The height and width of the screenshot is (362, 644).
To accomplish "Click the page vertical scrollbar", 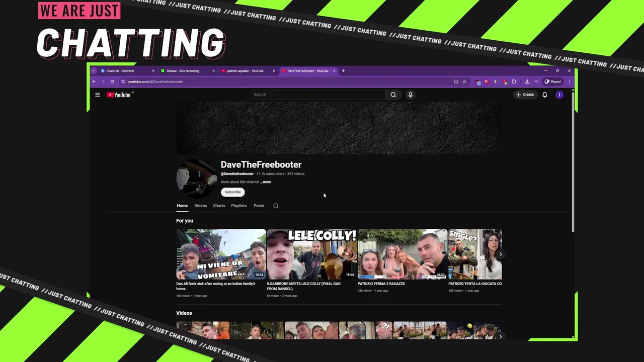I will (574, 162).
